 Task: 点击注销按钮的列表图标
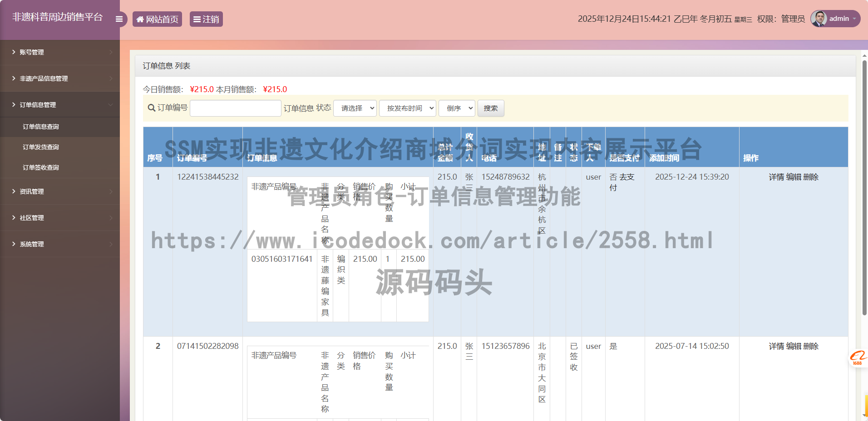pos(197,19)
